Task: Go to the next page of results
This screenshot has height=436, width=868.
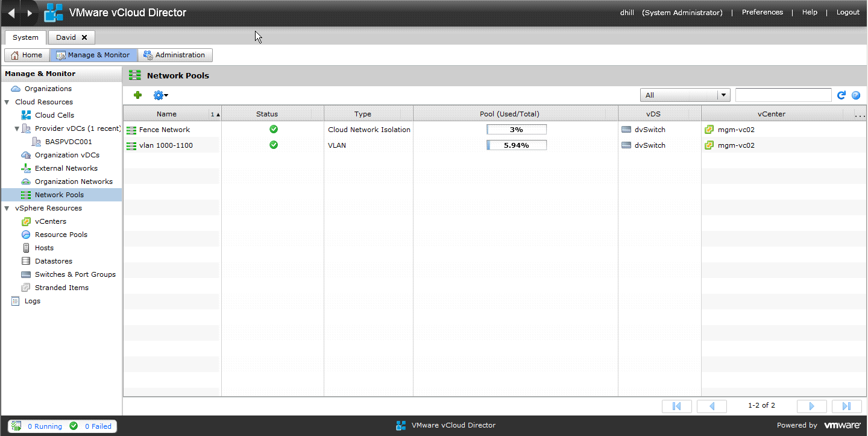Action: tap(811, 406)
